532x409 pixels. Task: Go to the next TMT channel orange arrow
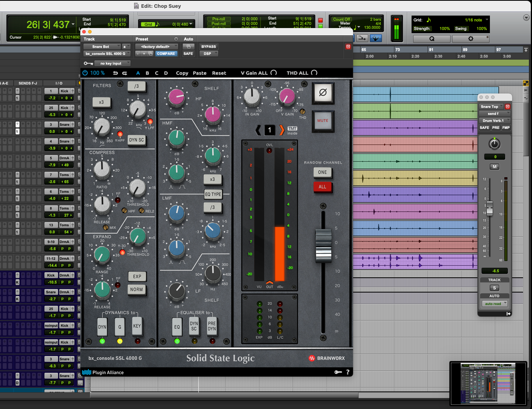tap(281, 130)
